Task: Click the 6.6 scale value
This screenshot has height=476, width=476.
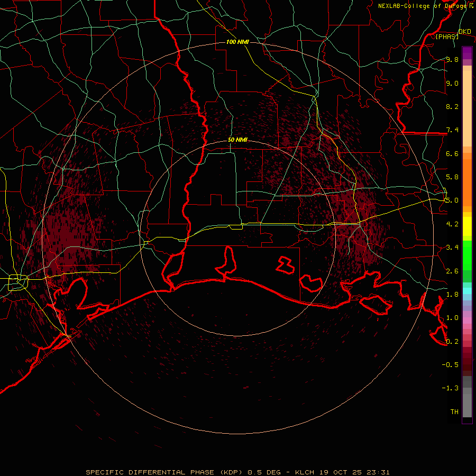Action: point(452,153)
